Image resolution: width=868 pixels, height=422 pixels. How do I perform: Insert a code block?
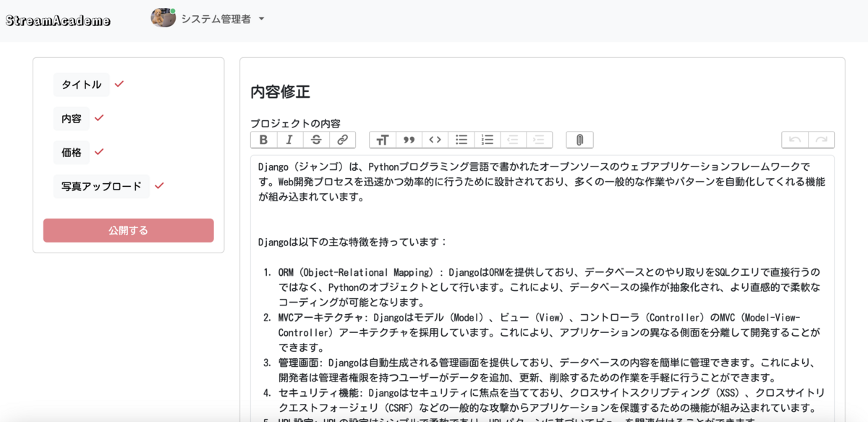(435, 140)
